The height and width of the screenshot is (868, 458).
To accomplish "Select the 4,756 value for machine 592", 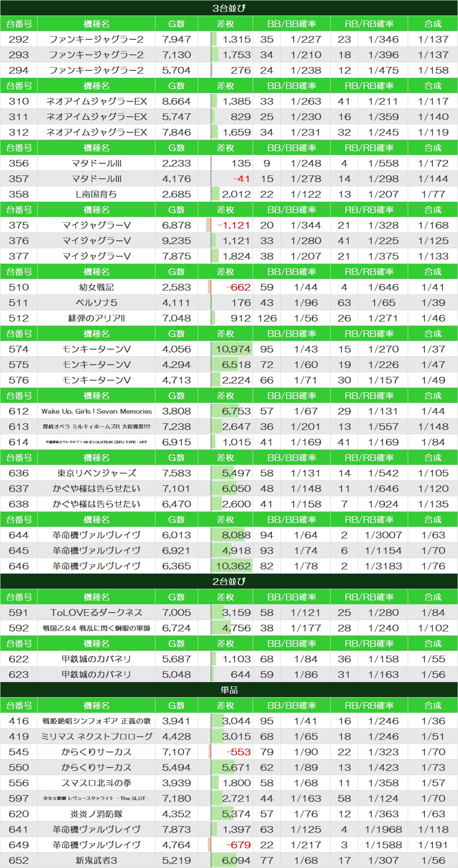I will pyautogui.click(x=236, y=628).
